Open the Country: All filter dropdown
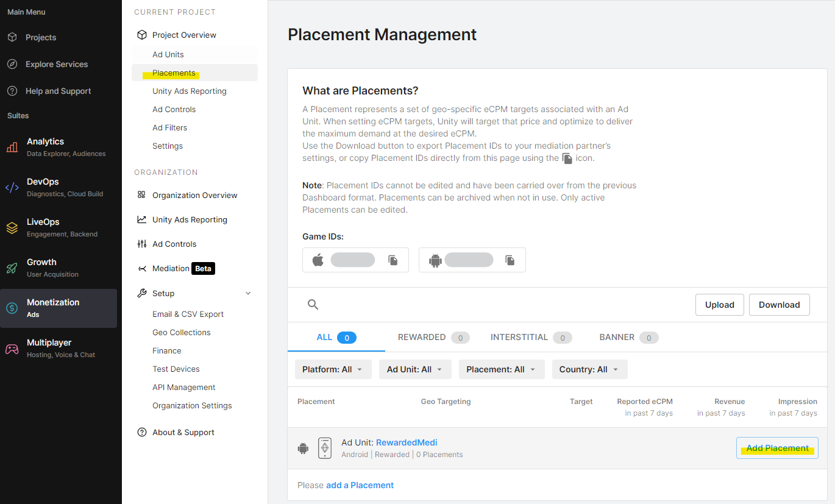 click(589, 369)
